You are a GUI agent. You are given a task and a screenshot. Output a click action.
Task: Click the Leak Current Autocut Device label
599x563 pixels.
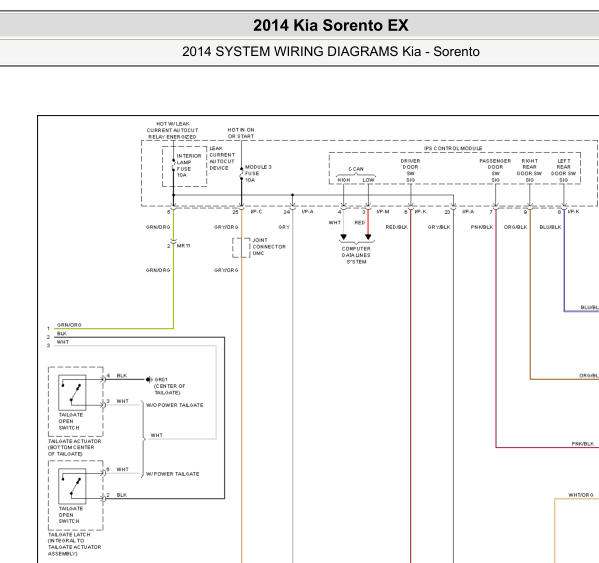pyautogui.click(x=222, y=158)
